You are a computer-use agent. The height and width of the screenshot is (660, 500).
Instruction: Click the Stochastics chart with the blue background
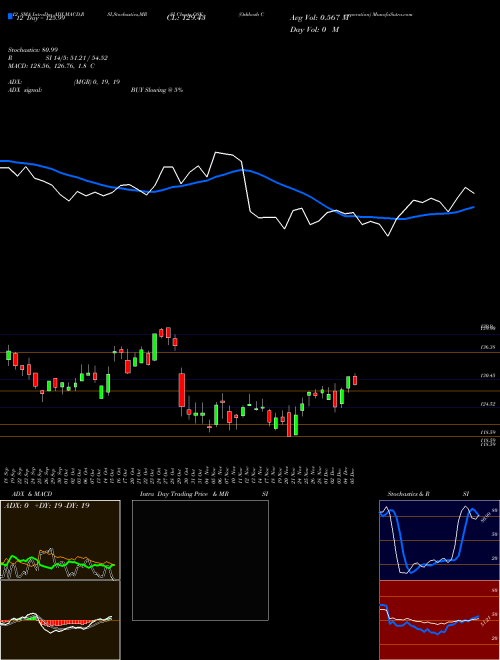(439, 540)
